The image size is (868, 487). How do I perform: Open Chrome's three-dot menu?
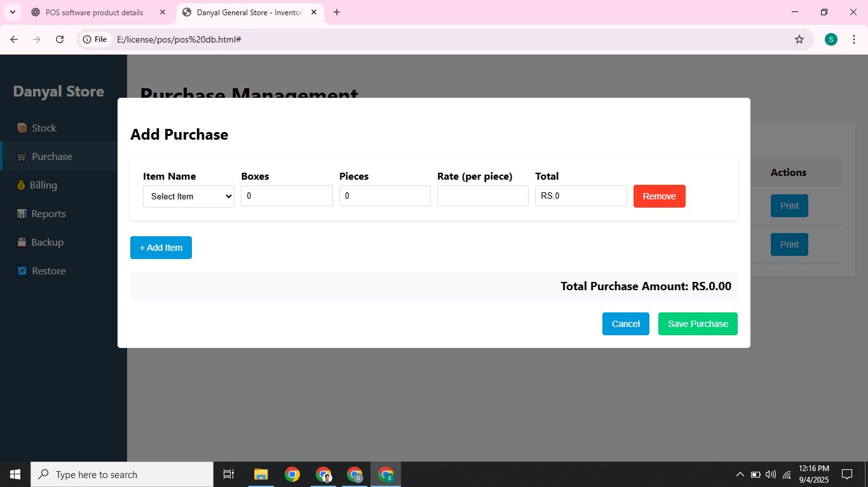tap(854, 39)
